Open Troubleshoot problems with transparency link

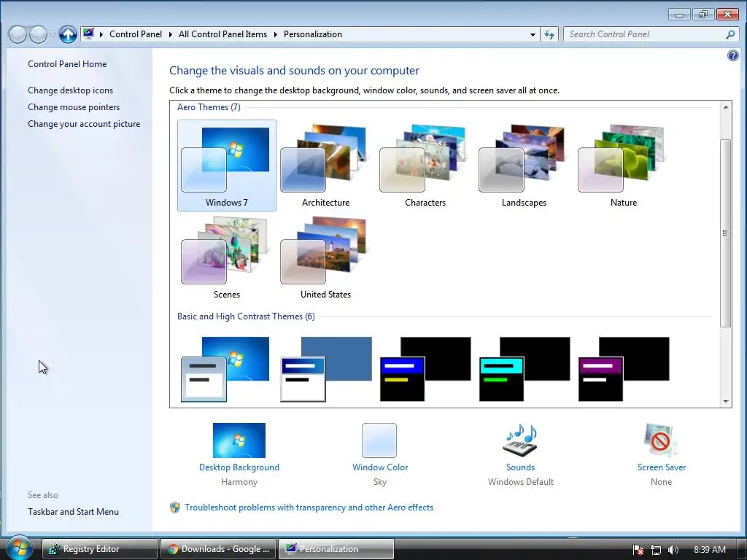point(309,507)
